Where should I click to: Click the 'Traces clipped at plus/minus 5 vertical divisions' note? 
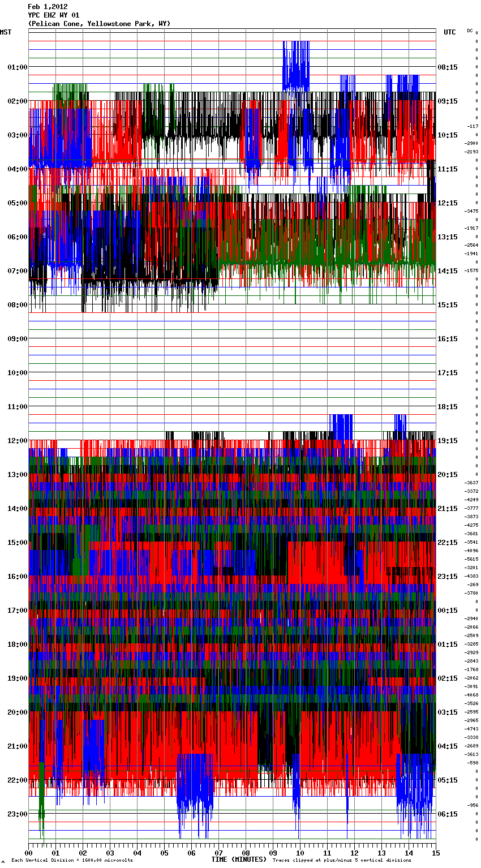(x=342, y=860)
